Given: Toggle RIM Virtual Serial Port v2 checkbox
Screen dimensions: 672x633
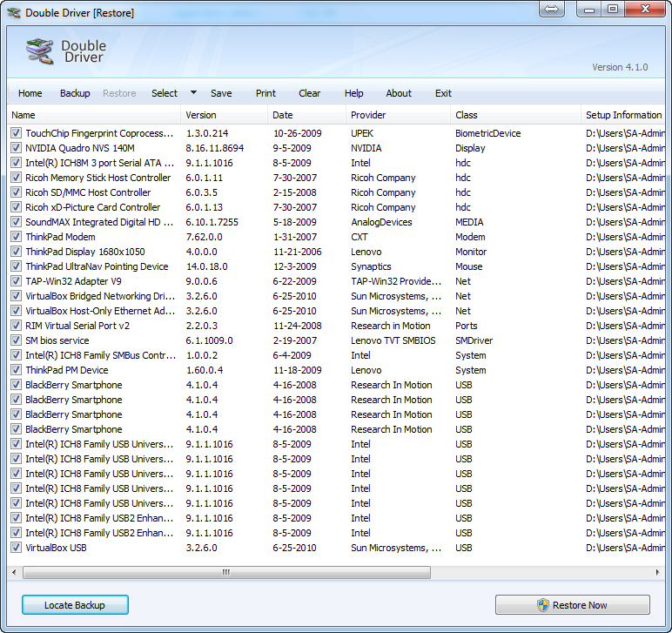Looking at the screenshot, I should (x=17, y=326).
